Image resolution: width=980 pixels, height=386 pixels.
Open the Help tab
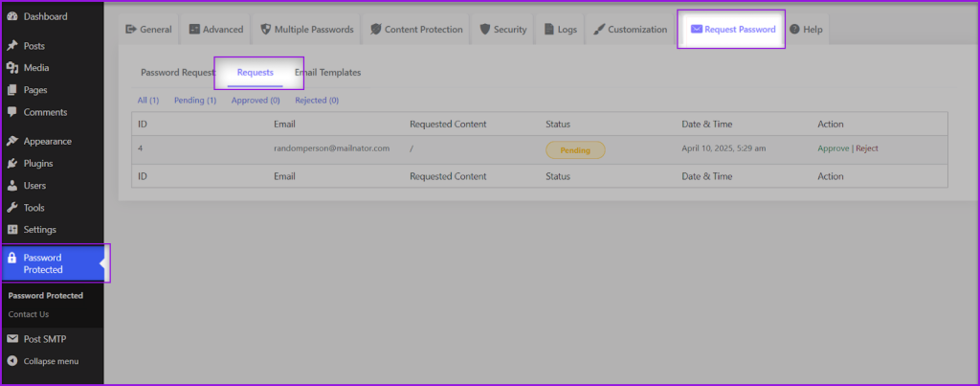(806, 30)
